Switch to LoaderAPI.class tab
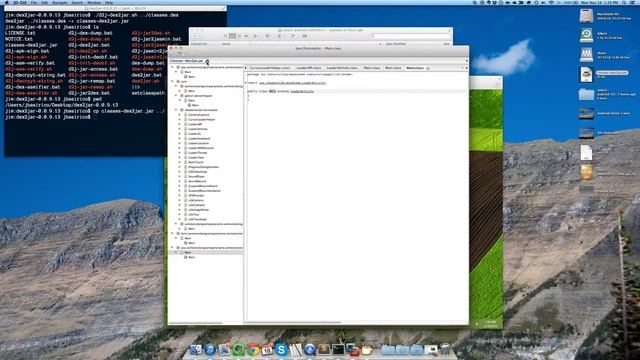 tap(309, 68)
